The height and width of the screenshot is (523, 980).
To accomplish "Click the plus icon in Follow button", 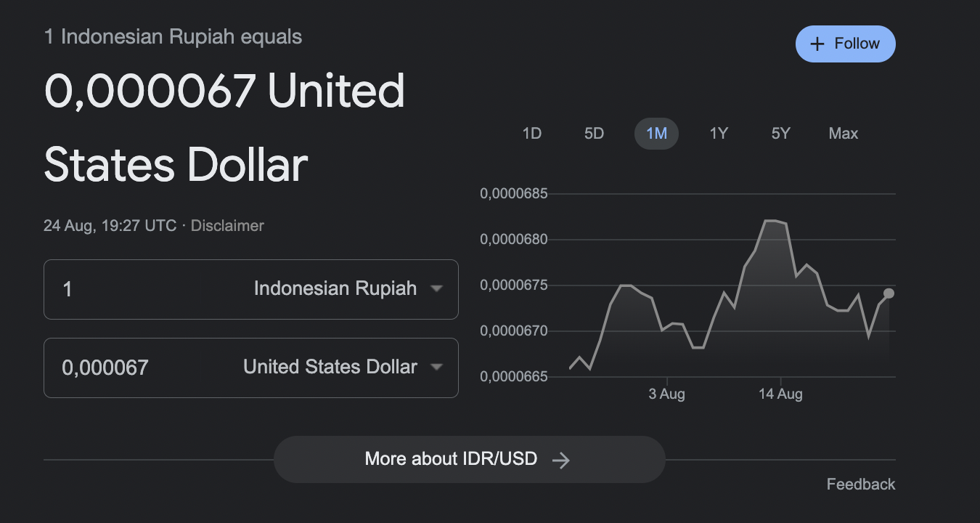I will pos(817,44).
